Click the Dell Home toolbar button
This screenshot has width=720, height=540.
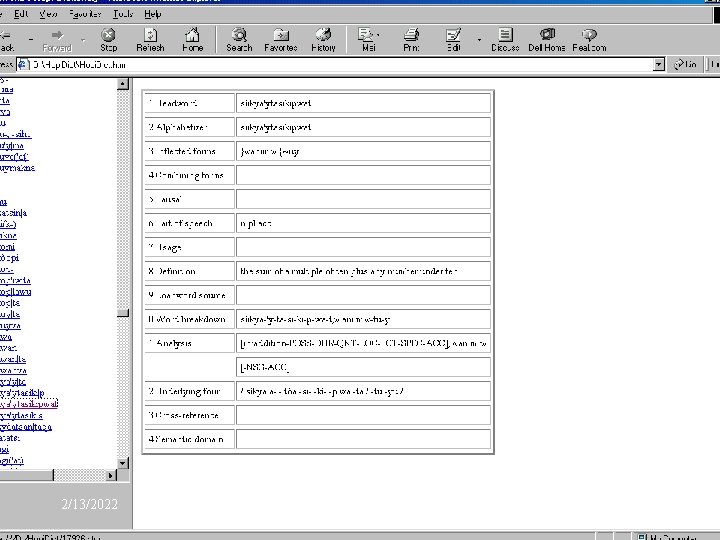(546, 40)
